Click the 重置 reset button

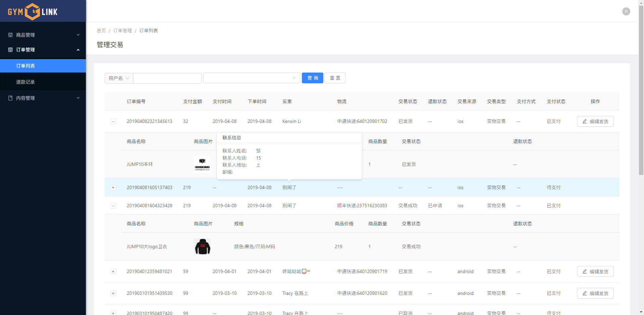click(335, 78)
